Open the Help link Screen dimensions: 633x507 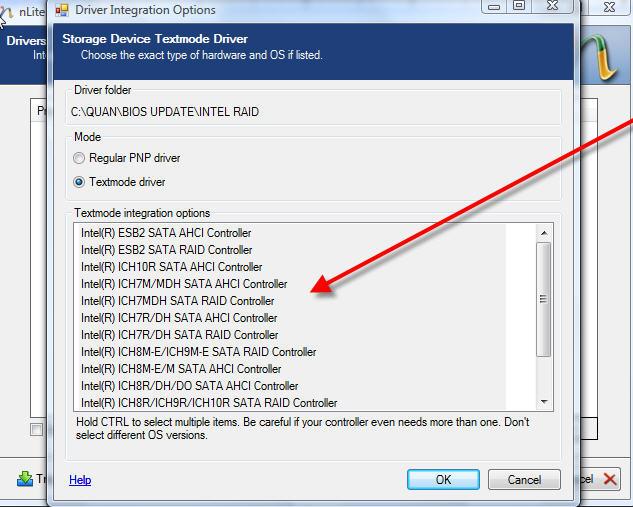pos(80,480)
